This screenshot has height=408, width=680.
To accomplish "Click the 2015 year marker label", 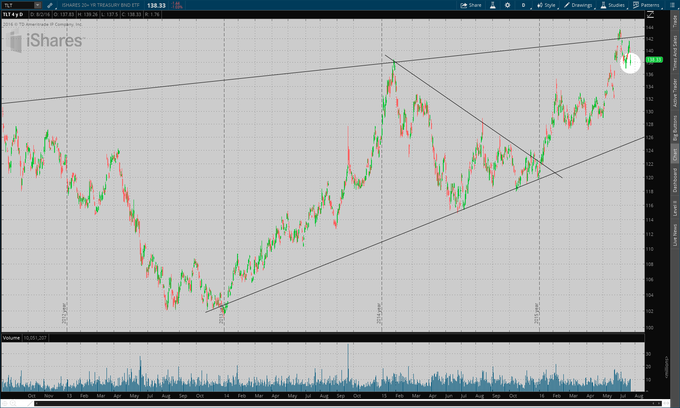I will point(536,314).
